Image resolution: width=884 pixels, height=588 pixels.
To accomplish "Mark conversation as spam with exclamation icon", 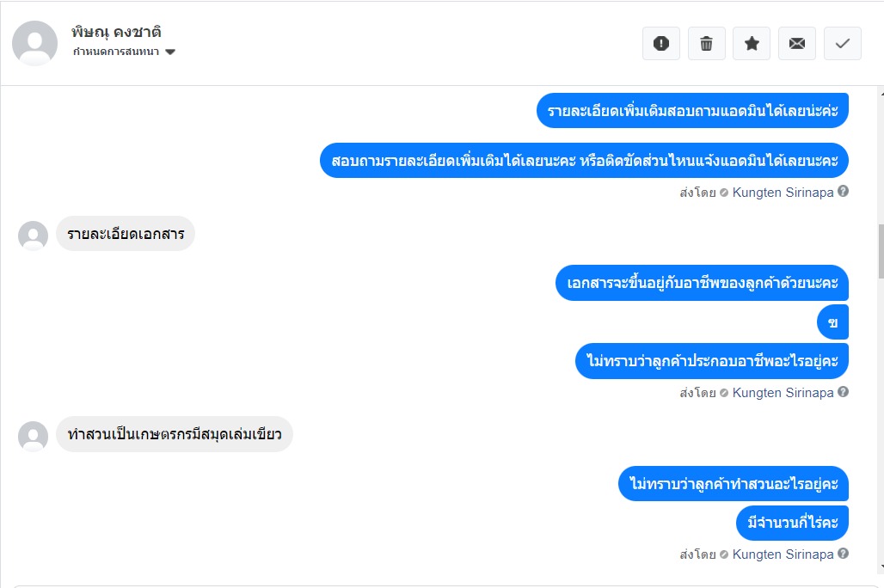I will 660,43.
